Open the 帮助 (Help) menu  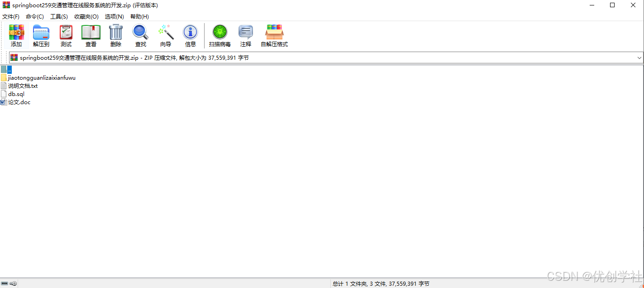point(139,16)
